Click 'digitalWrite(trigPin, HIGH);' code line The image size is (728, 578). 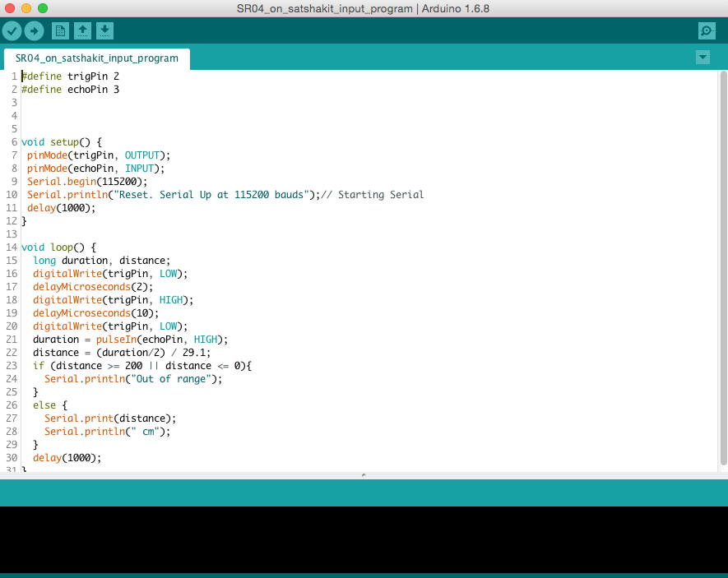(x=114, y=299)
